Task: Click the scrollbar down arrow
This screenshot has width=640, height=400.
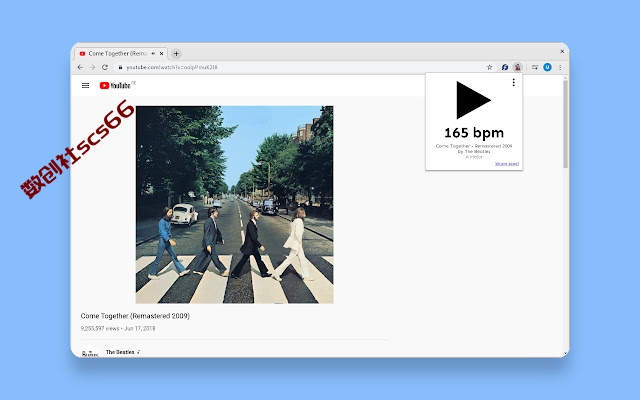Action: [565, 353]
